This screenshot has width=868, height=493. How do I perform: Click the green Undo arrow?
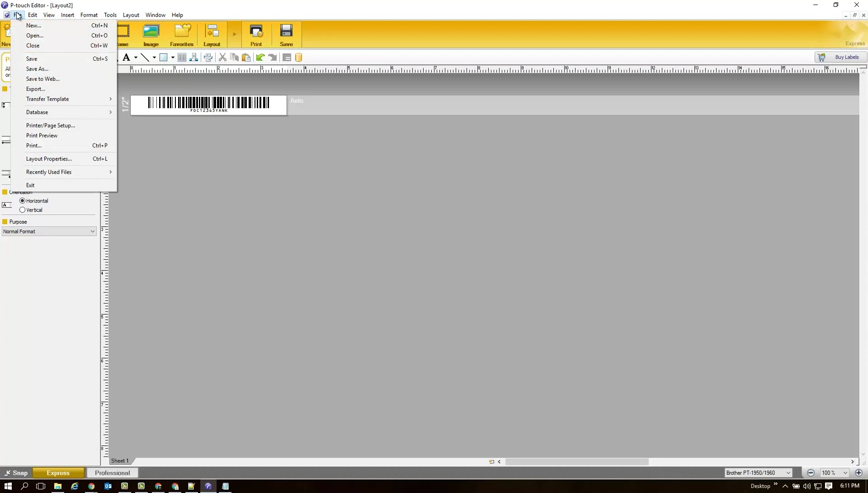click(x=260, y=57)
